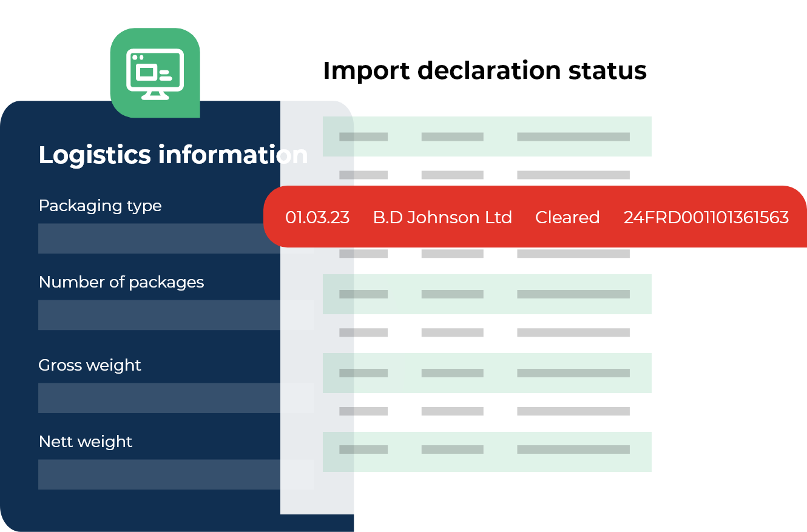Image resolution: width=807 pixels, height=532 pixels.
Task: Click the green computer monitor icon
Action: coord(155,73)
